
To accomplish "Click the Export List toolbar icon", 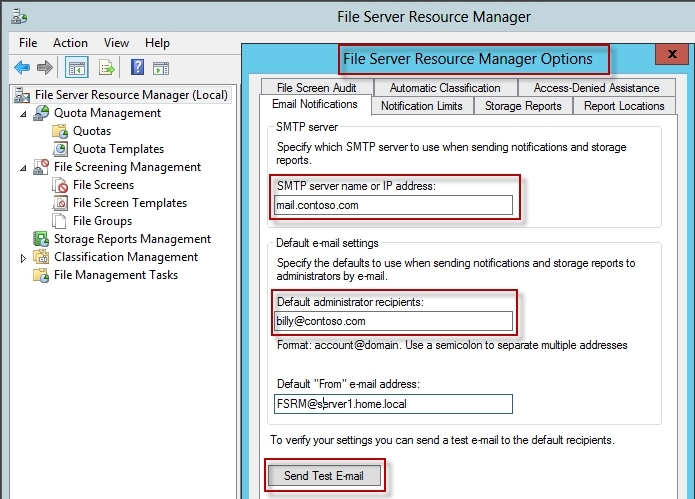I will (x=107, y=68).
